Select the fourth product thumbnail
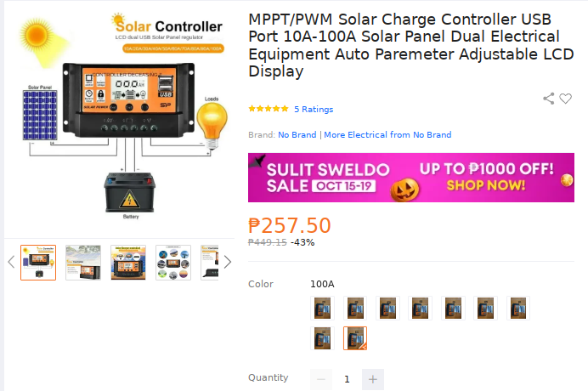The height and width of the screenshot is (391, 588). 173,263
